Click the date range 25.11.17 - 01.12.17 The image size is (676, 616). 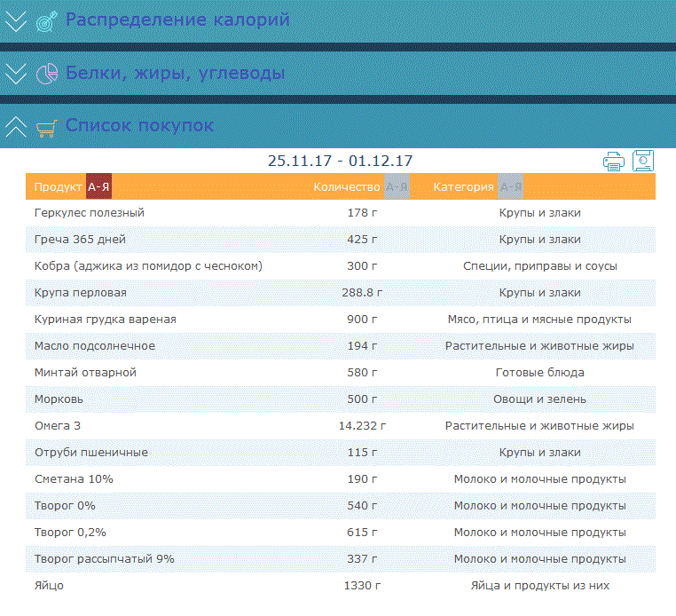click(x=340, y=161)
